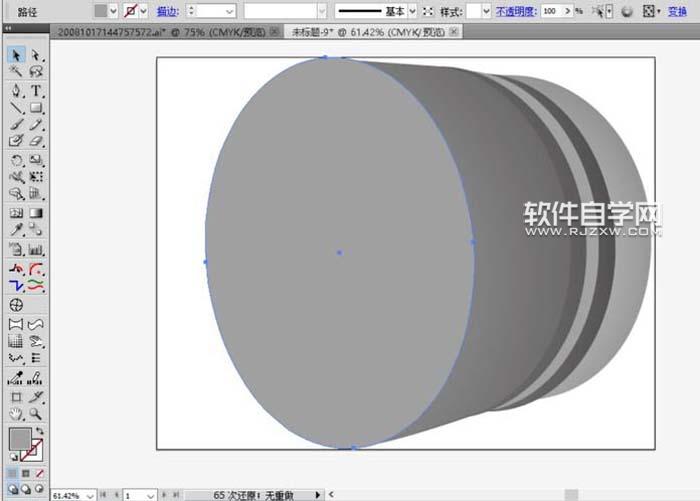This screenshot has width=700, height=501.
Task: Click the Recolor Artwork wheel icon
Action: (x=627, y=12)
